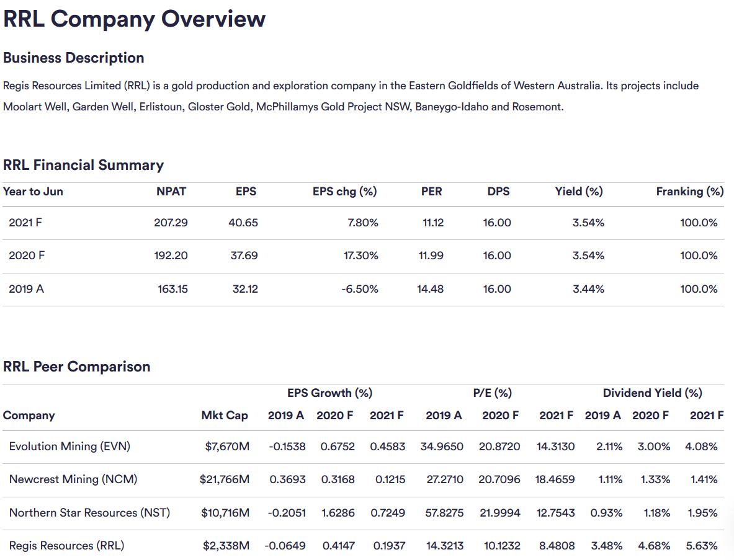Screen dimensions: 734x560
Task: Click Newcrest Mining (NCM) company name
Action: pos(73,479)
